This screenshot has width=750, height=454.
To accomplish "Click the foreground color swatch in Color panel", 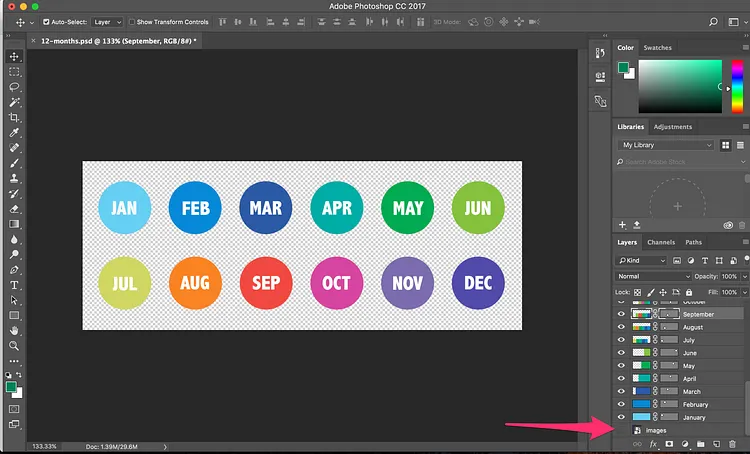I will click(x=623, y=67).
